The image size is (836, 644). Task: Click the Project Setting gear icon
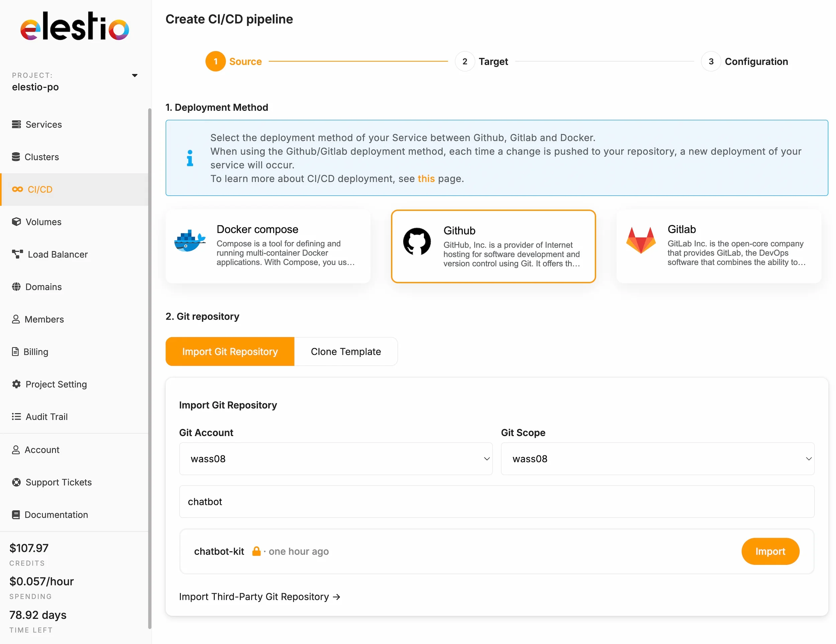point(16,384)
